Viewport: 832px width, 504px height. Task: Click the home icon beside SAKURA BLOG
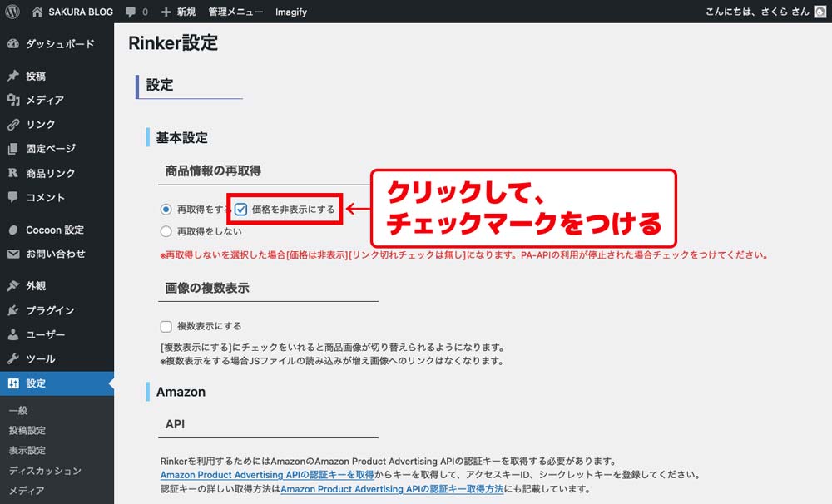[x=37, y=12]
